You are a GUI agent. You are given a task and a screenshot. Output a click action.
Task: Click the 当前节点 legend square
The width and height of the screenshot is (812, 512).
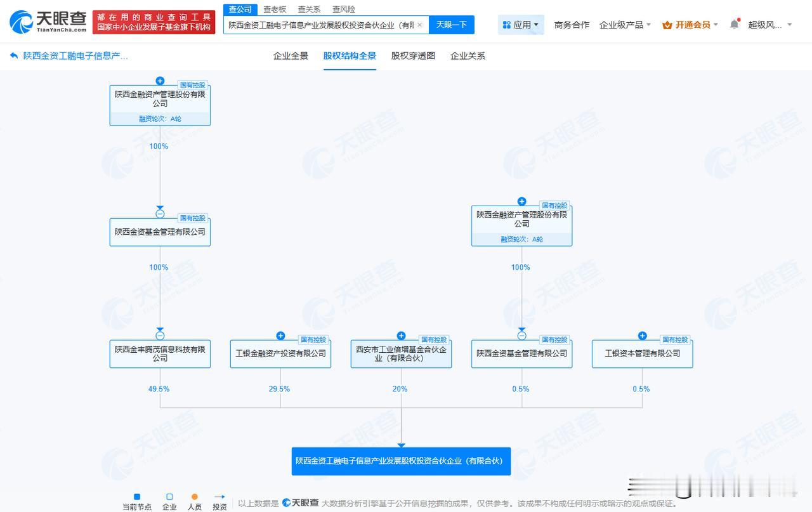(137, 497)
